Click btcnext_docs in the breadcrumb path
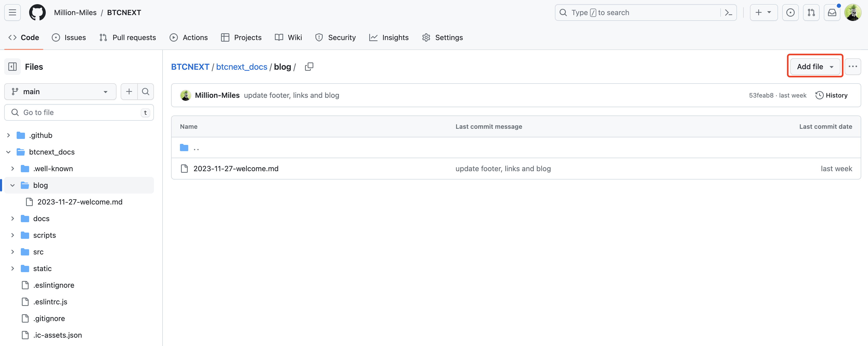The width and height of the screenshot is (868, 346). (242, 67)
